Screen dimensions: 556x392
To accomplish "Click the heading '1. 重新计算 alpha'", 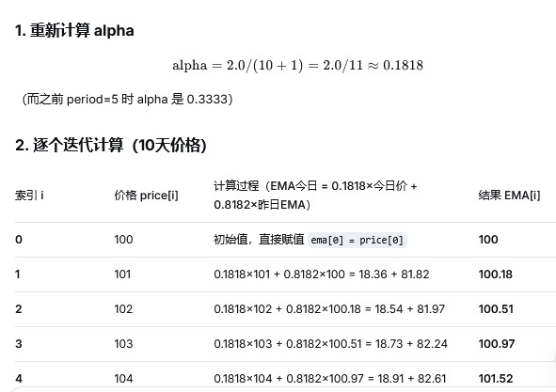I will coord(74,30).
